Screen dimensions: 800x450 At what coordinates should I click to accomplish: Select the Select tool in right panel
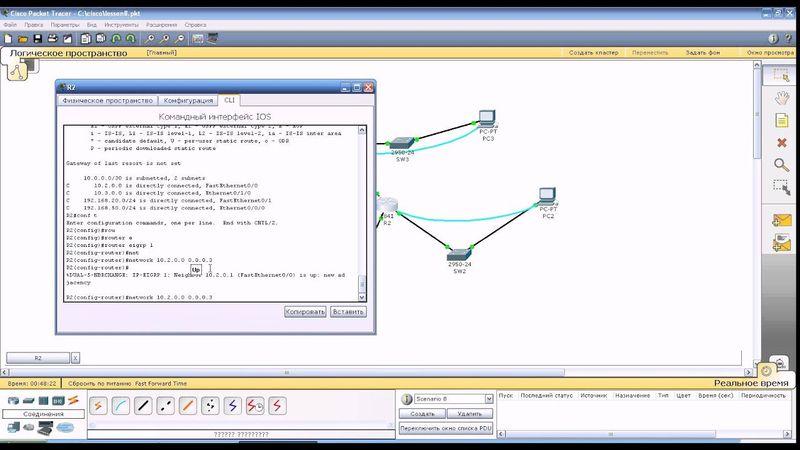(781, 76)
